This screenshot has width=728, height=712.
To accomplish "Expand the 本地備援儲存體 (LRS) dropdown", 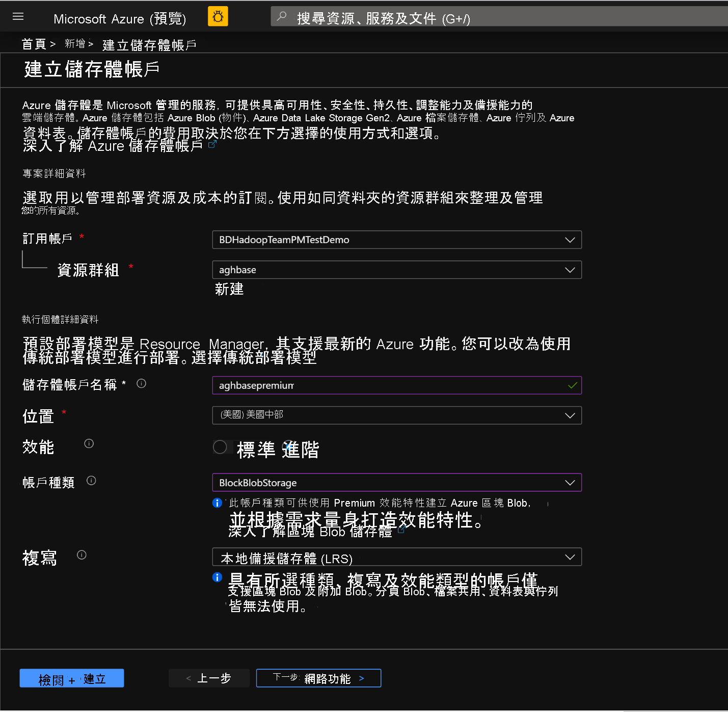I will click(x=397, y=558).
